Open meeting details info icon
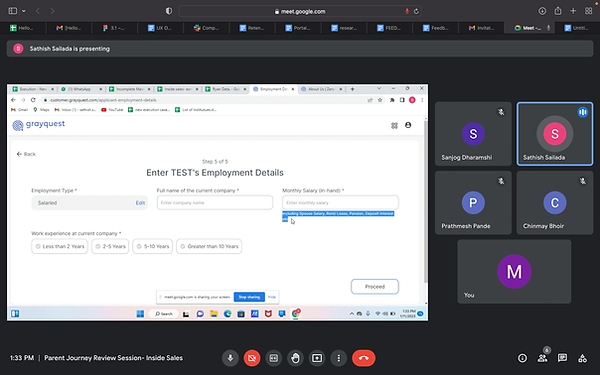Viewport: 600px width, 375px height. 522,358
